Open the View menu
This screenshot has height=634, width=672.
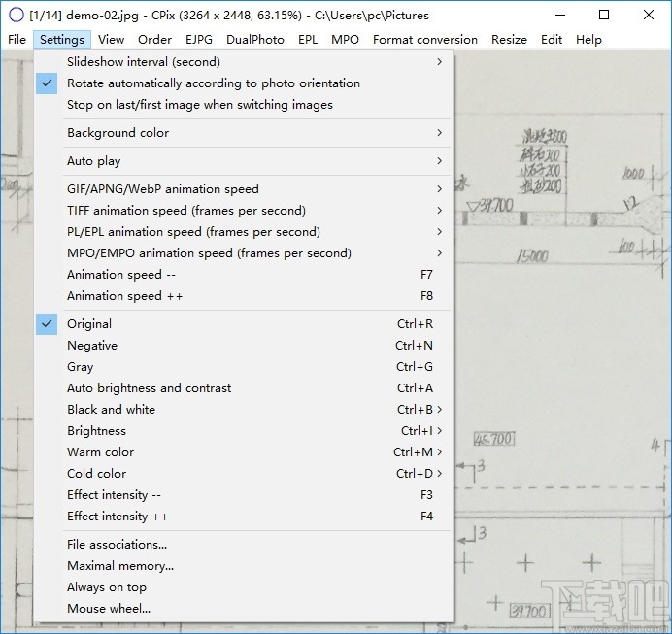[111, 40]
